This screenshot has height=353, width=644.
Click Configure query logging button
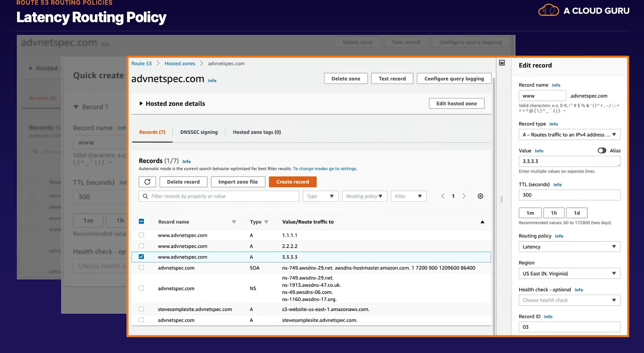click(454, 79)
